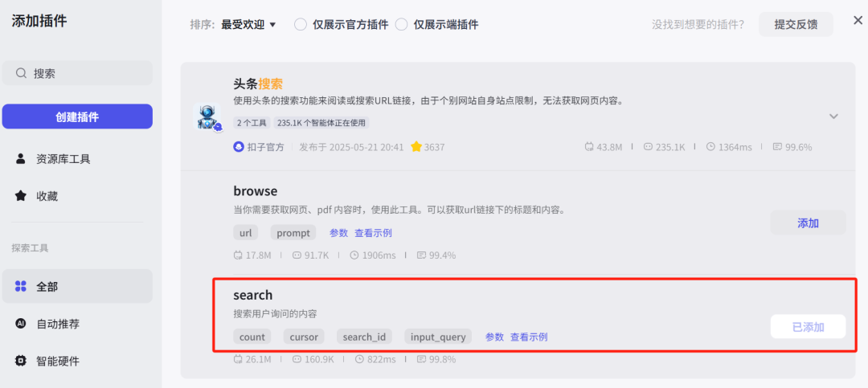Click the 头条搜索 plugin title
The width and height of the screenshot is (868, 388).
click(258, 84)
